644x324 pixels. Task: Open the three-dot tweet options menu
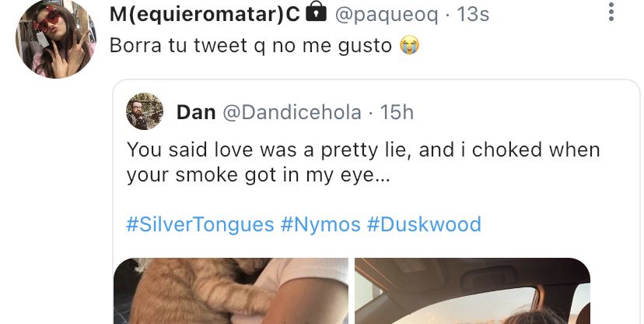coord(611,12)
